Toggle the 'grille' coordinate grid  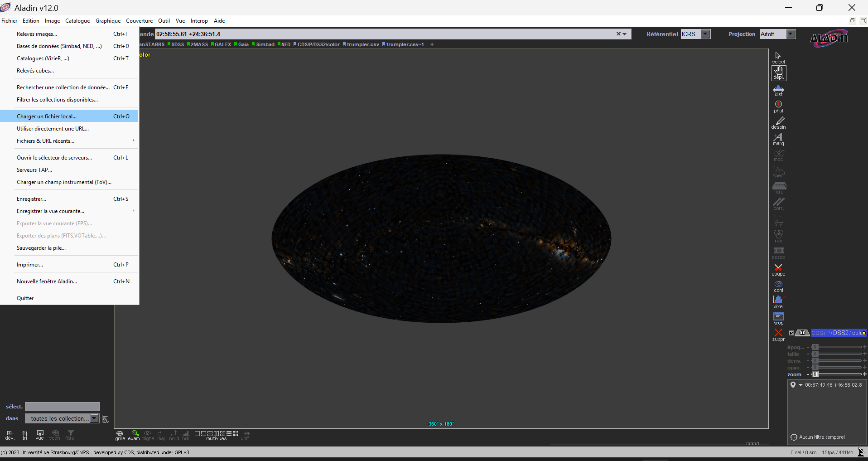(x=120, y=435)
